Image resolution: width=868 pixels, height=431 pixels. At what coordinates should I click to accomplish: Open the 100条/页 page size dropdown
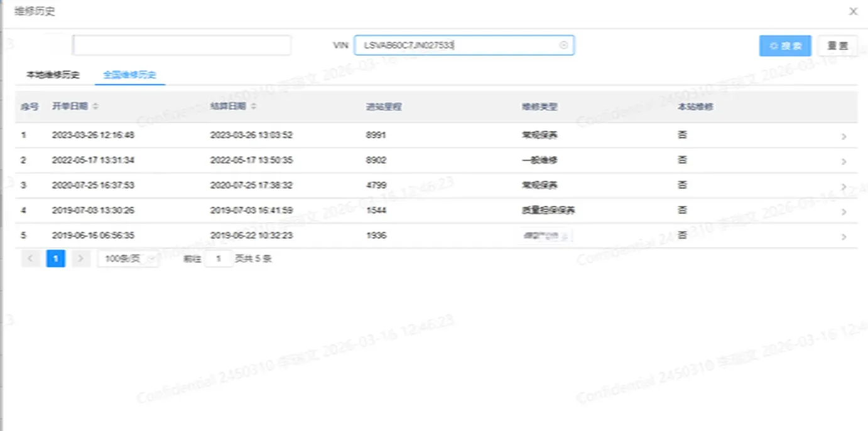[x=128, y=258]
